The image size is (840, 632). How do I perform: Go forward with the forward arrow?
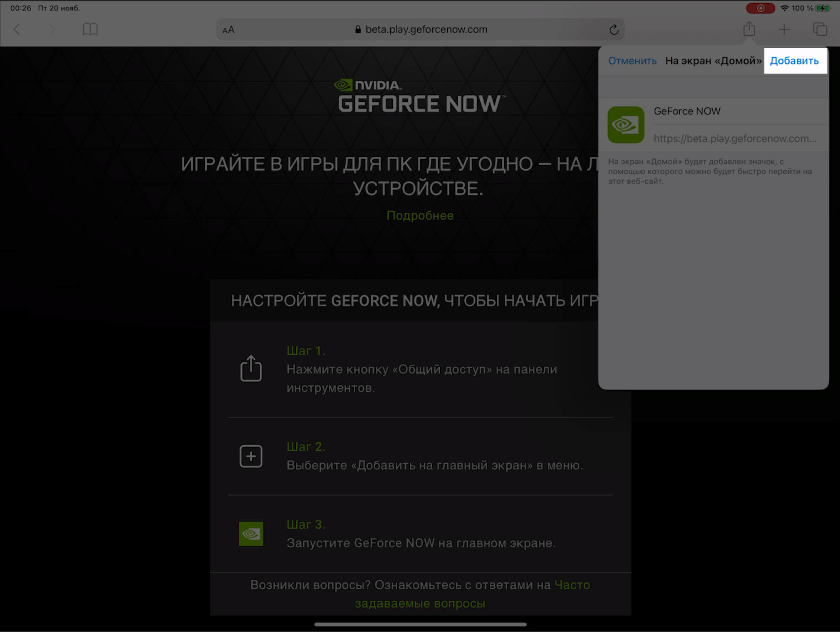click(x=52, y=29)
